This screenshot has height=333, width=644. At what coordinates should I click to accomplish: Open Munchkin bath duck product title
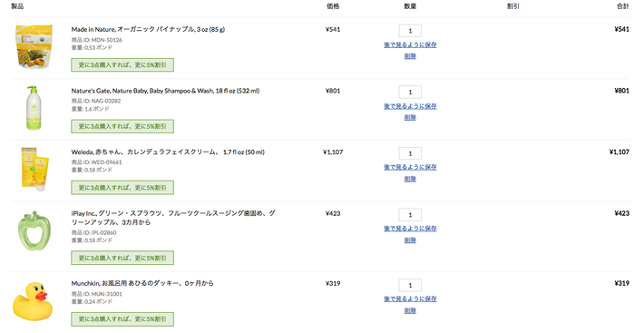[142, 283]
